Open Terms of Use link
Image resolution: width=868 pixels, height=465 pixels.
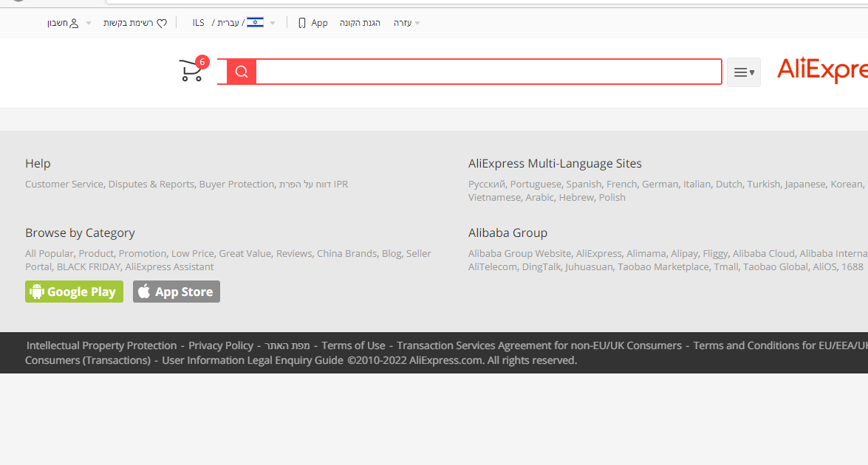point(353,345)
